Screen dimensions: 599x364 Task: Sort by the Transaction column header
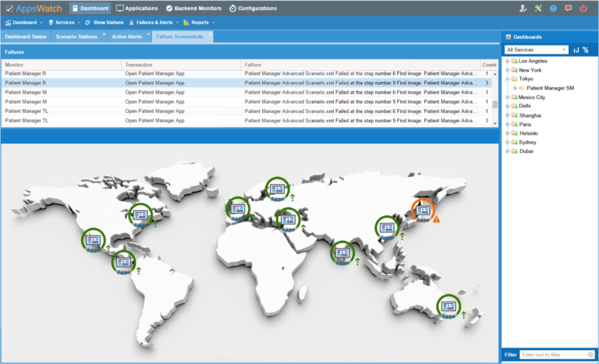click(181, 65)
